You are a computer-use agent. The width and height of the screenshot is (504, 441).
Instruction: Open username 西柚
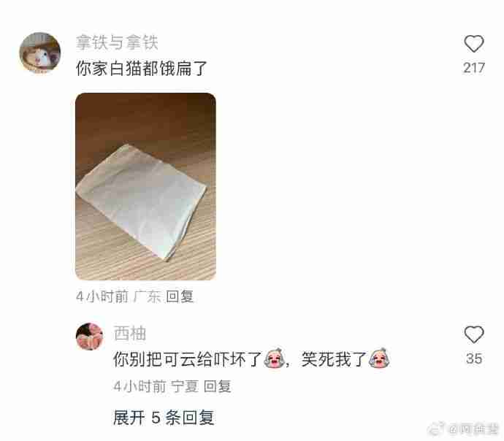130,333
